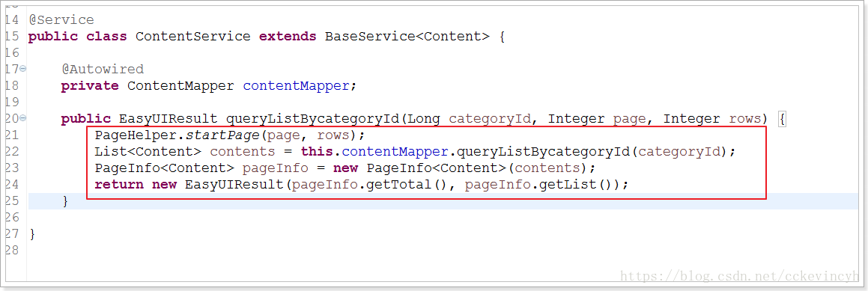
Task: Click the closing brace on line 27
Action: [32, 234]
